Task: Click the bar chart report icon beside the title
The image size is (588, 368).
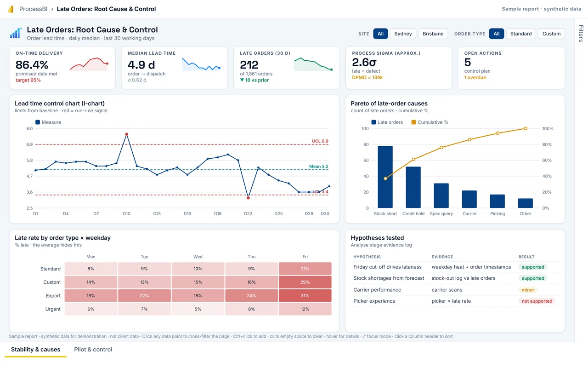Action: [16, 33]
